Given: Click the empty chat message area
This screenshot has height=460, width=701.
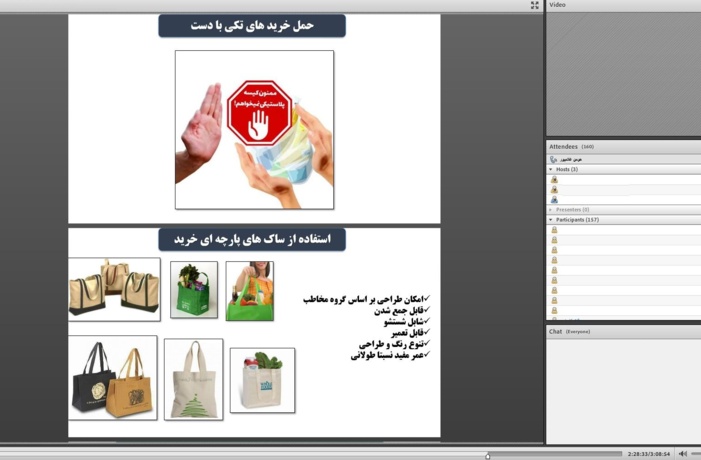Looking at the screenshot, I should click(x=623, y=391).
